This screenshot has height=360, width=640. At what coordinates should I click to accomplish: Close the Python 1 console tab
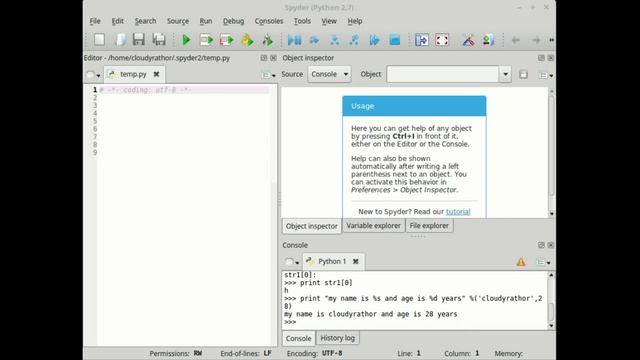tap(356, 261)
